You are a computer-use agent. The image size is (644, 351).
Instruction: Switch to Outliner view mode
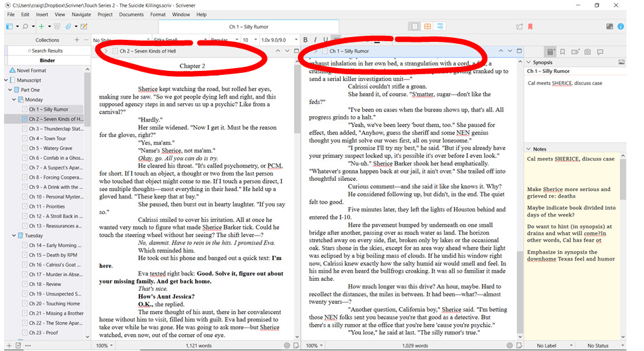(x=441, y=26)
